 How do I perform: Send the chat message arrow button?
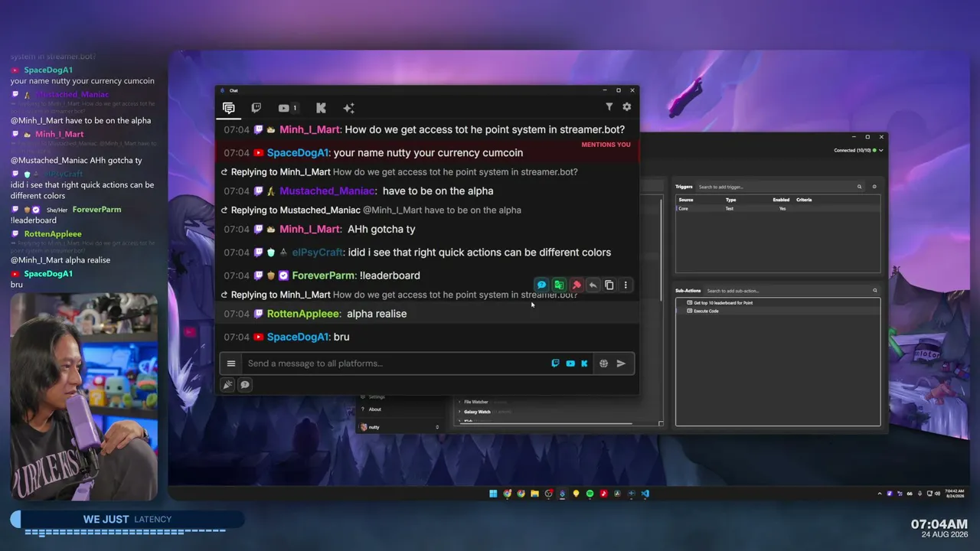pyautogui.click(x=621, y=364)
